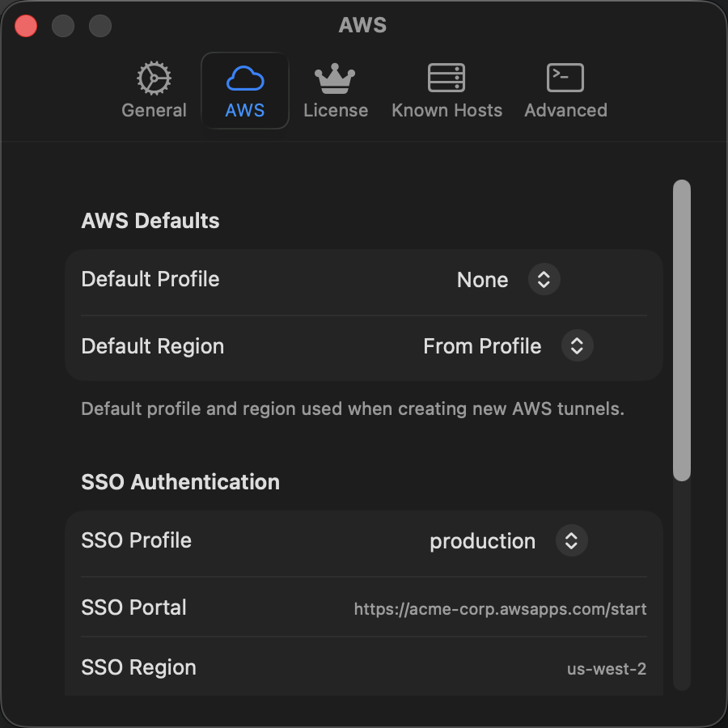Select the Advanced terminal icon

pos(565,78)
